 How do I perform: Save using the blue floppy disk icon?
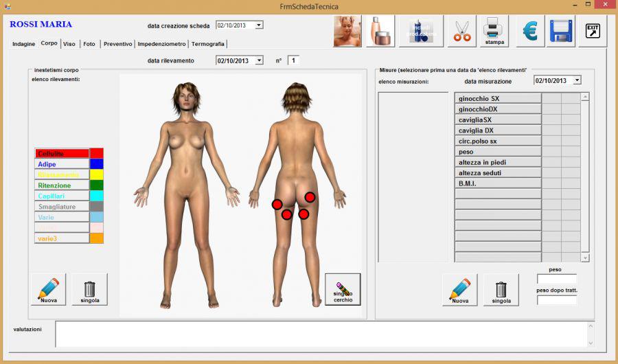[560, 32]
